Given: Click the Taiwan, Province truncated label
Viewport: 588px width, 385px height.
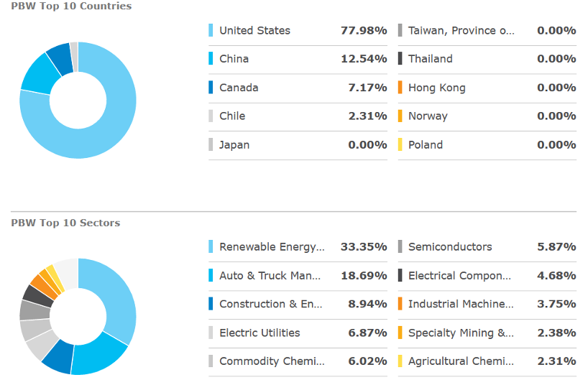Looking at the screenshot, I should click(461, 30).
